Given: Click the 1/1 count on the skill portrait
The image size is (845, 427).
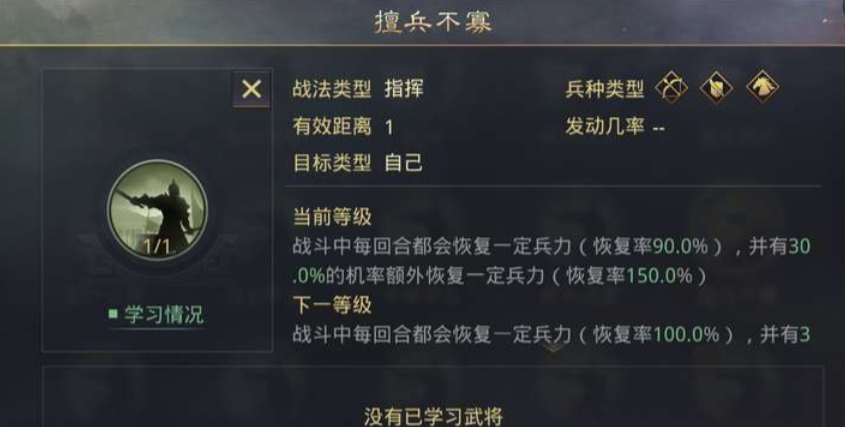Looking at the screenshot, I should pos(158,245).
